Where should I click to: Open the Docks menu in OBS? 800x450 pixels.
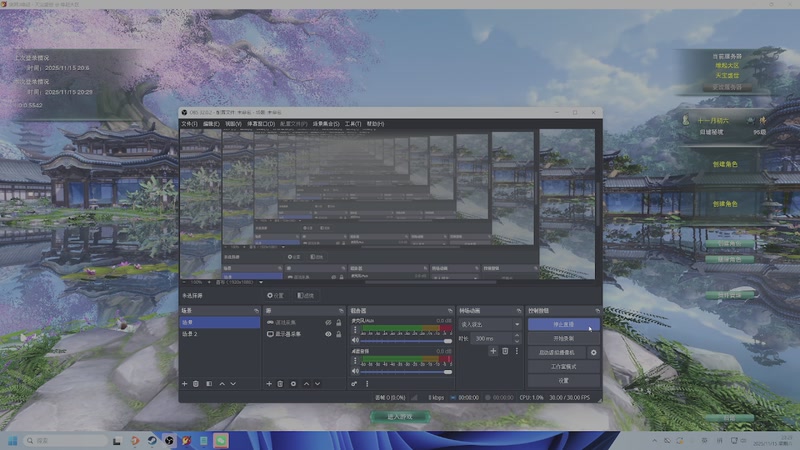point(261,124)
